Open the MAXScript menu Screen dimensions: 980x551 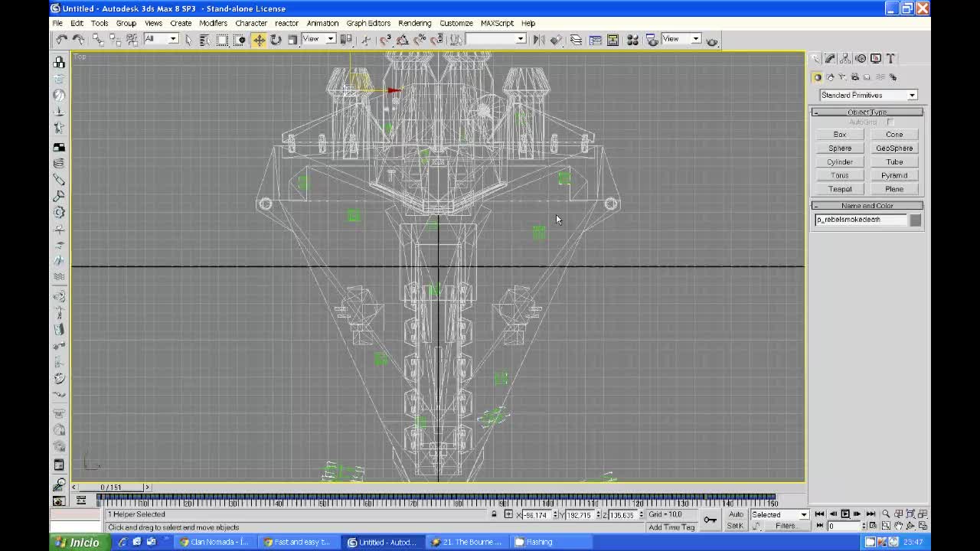pyautogui.click(x=497, y=23)
